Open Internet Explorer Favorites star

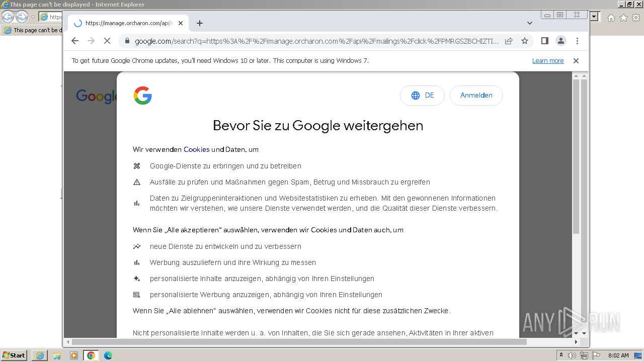pyautogui.click(x=623, y=18)
